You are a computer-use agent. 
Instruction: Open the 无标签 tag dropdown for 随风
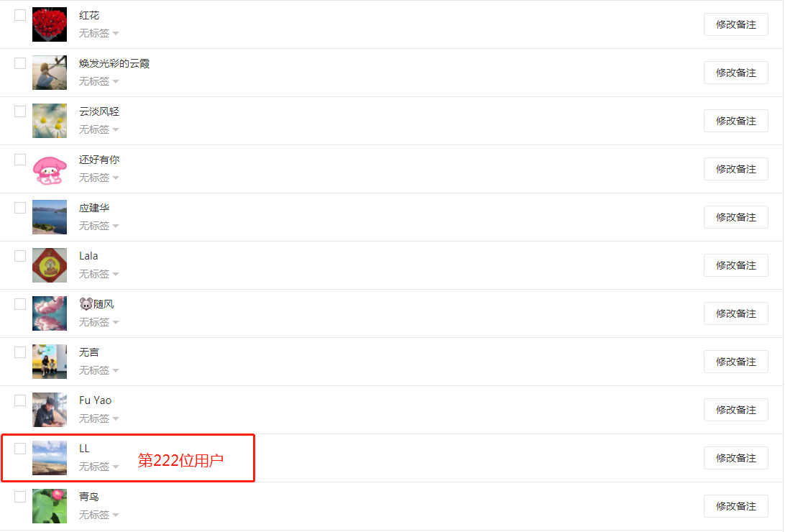(x=99, y=322)
